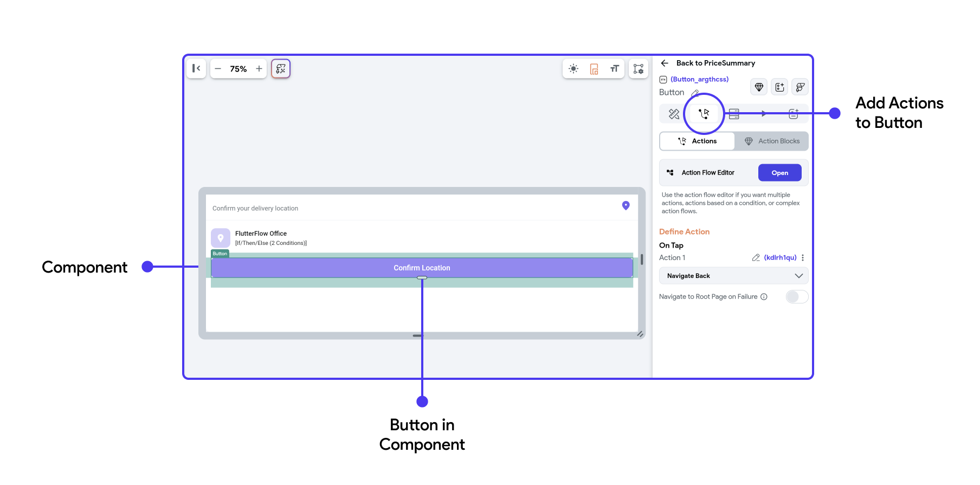Go Back to PriceSummary link
Viewport: 980px width, 485px height.
(x=715, y=63)
